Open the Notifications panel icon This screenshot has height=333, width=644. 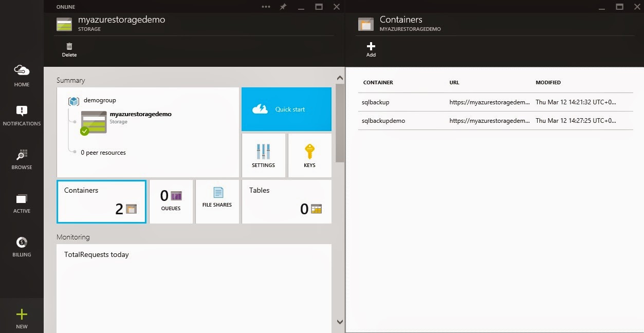pos(22,115)
